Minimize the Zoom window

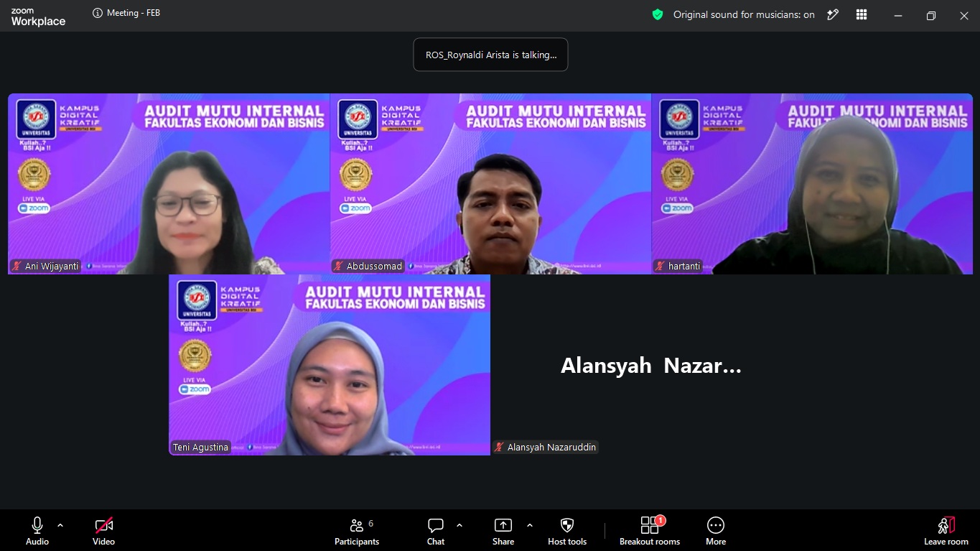(x=897, y=16)
